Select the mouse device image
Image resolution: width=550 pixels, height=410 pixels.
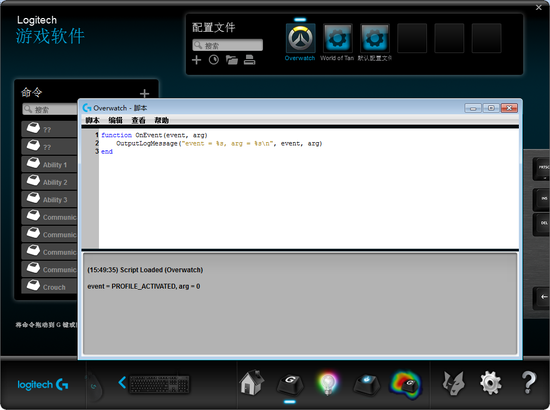pyautogui.click(x=94, y=385)
